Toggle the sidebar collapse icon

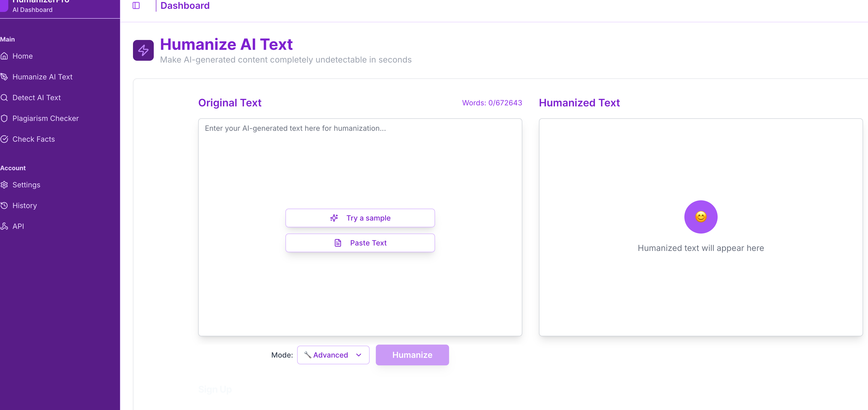point(136,5)
